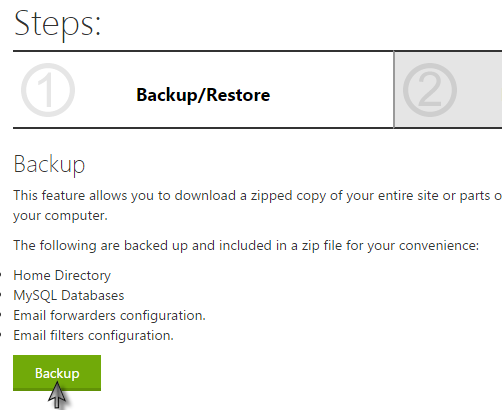This screenshot has height=410, width=502.
Task: Click the 'This feature allows you' paragraph
Action: [257, 205]
